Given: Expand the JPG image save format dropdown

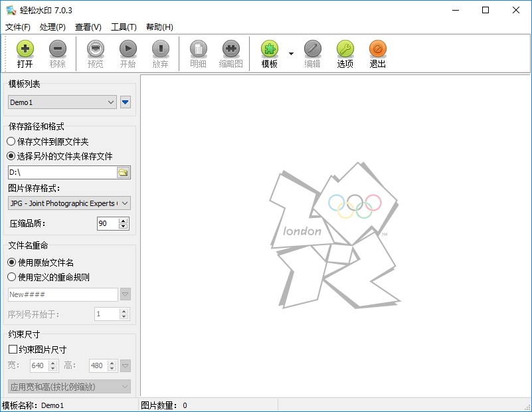Looking at the screenshot, I should coord(69,203).
